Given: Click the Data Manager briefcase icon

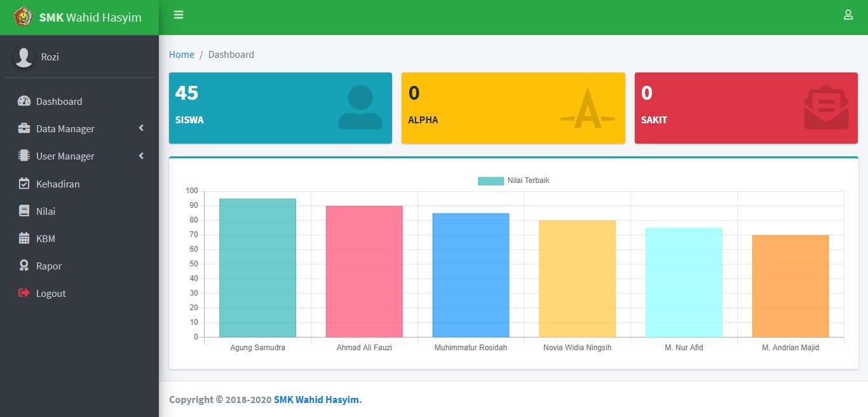Looking at the screenshot, I should (24, 128).
